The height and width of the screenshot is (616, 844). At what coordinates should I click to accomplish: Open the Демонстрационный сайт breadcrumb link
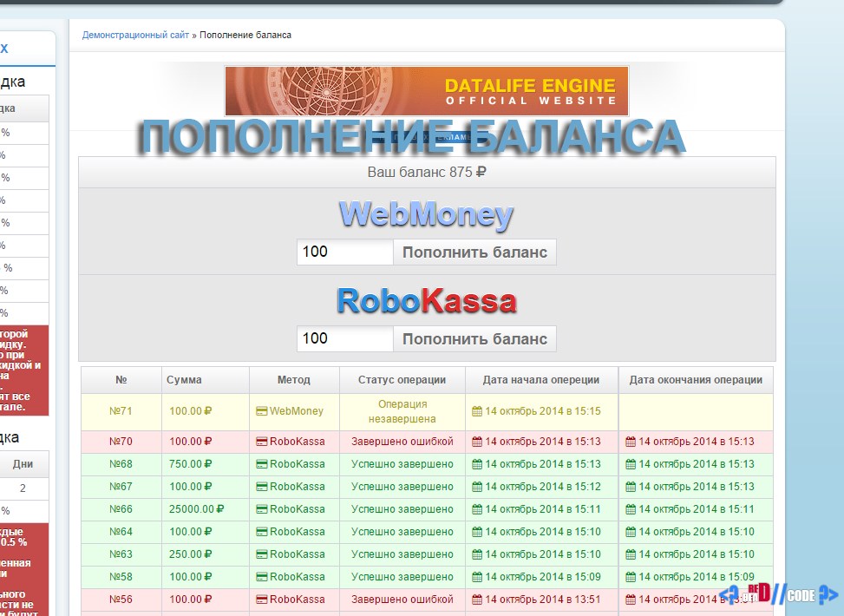coord(135,35)
